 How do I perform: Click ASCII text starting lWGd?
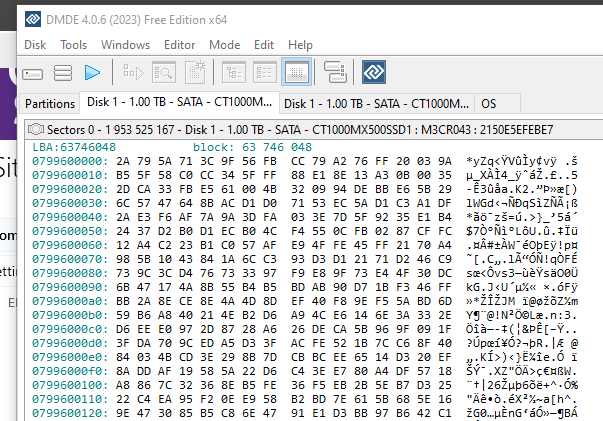(522, 203)
